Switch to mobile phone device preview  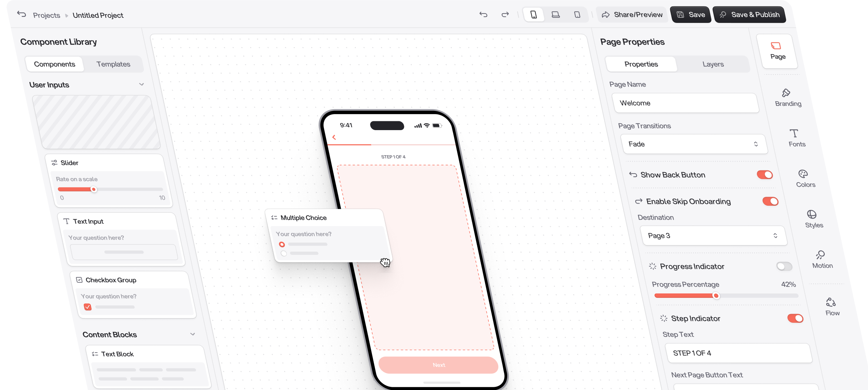coord(534,15)
